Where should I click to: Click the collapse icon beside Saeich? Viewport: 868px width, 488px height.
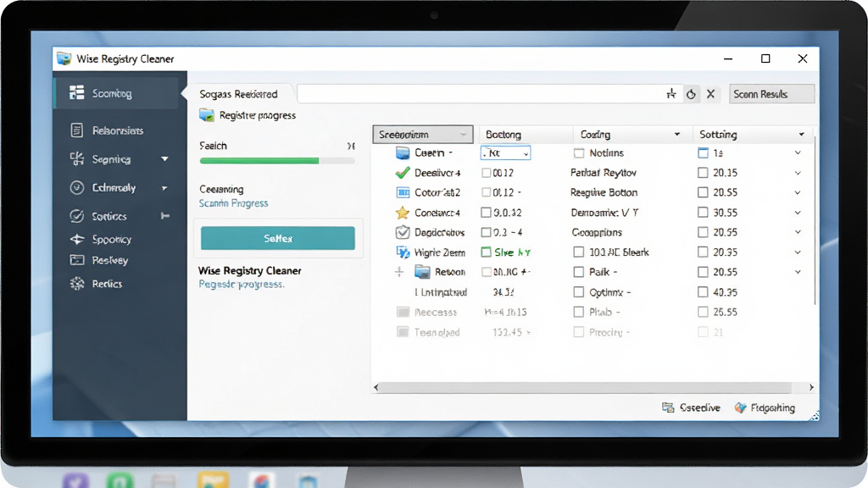(x=350, y=146)
